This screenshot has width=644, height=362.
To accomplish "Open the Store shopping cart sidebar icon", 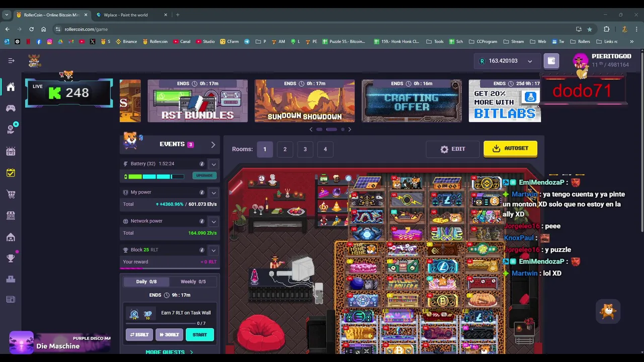I will coord(11,194).
